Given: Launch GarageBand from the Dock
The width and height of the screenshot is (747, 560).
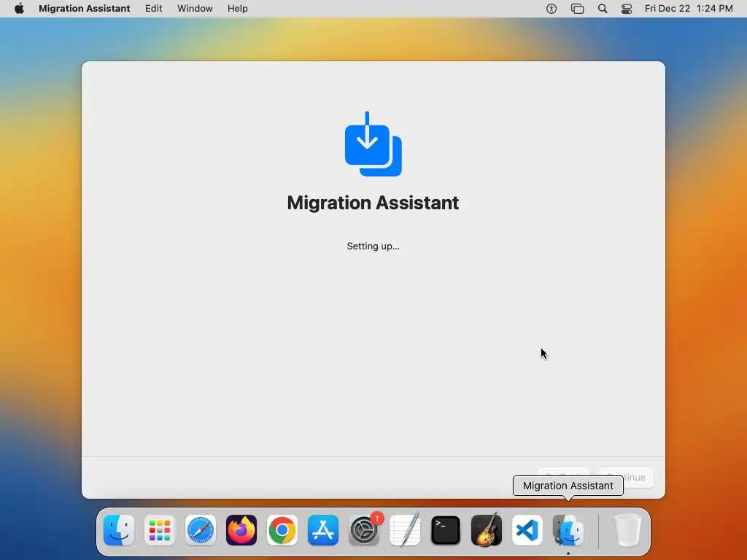Looking at the screenshot, I should [487, 530].
